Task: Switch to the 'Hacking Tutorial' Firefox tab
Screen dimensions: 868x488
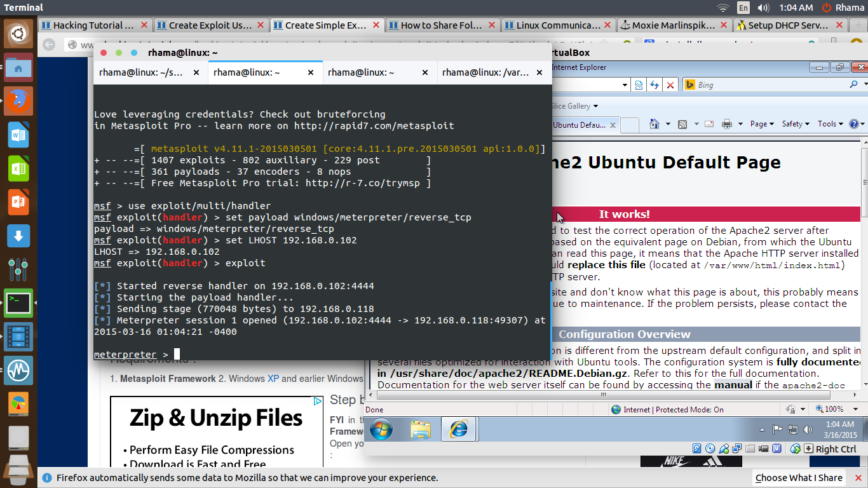Action: click(94, 25)
